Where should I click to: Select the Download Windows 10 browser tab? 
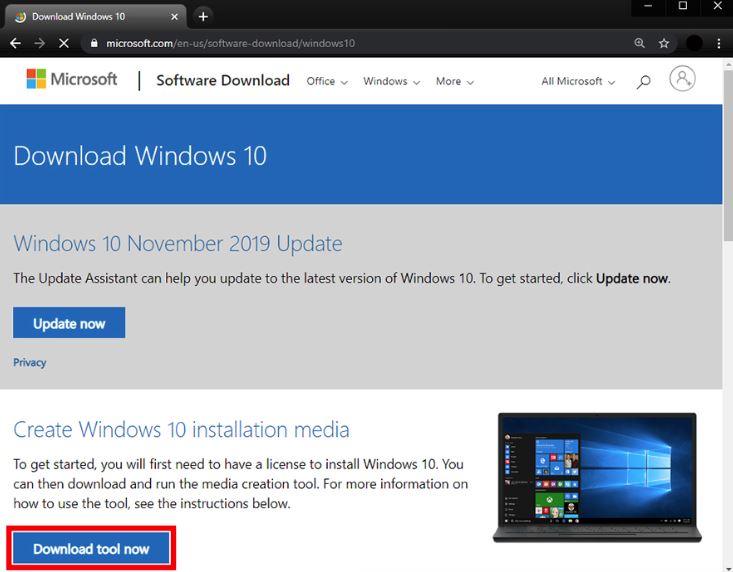coord(96,17)
